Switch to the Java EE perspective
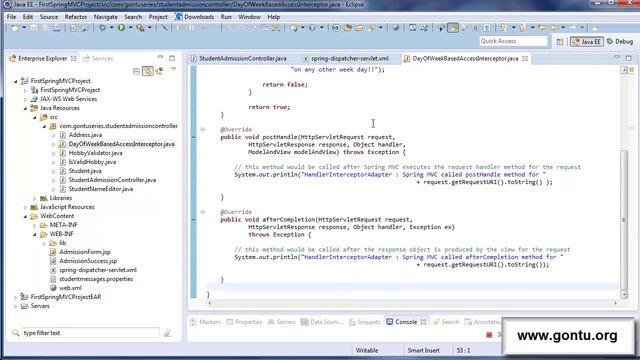The height and width of the screenshot is (360, 640). coord(587,42)
